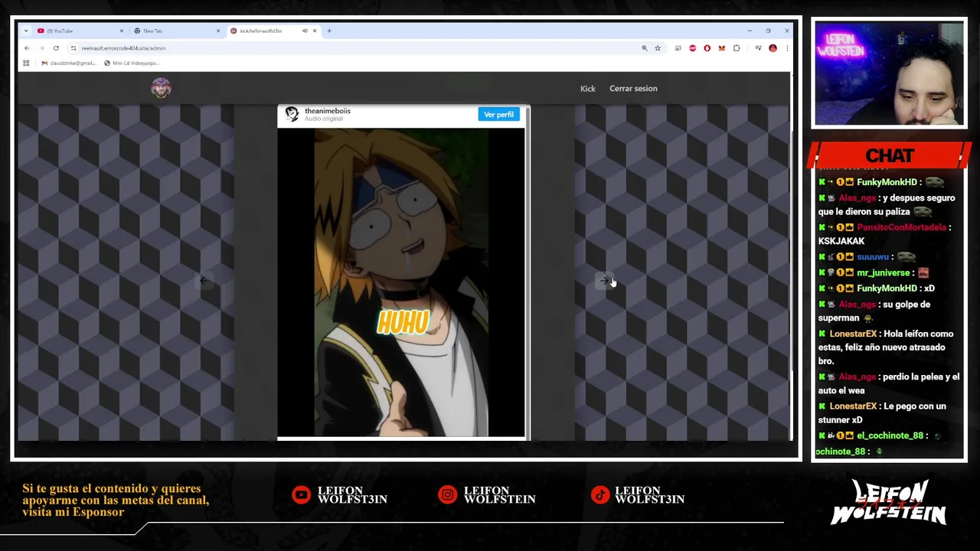The image size is (980, 551).
Task: Click the anime reel video
Action: pos(401,282)
